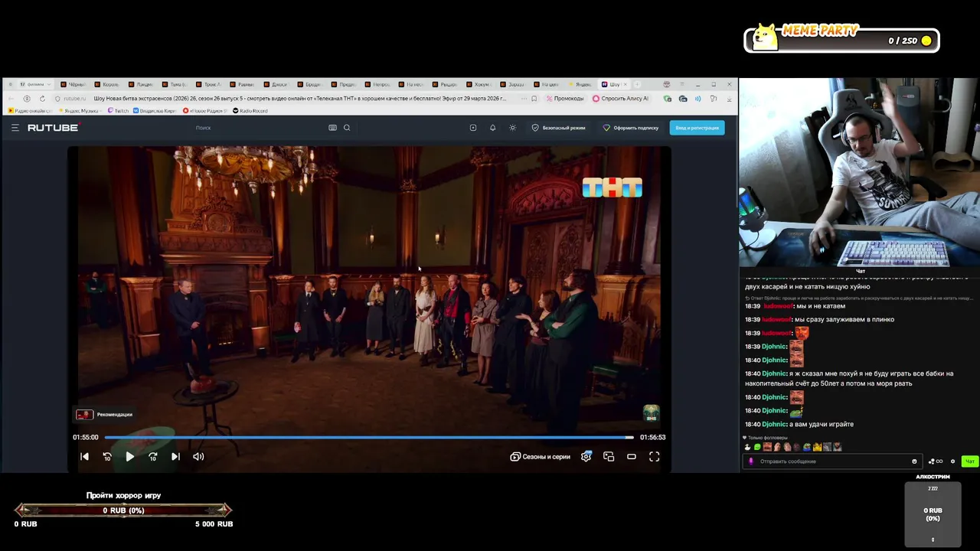980x551 pixels.
Task: Enable picture-in-picture mode
Action: 609,457
